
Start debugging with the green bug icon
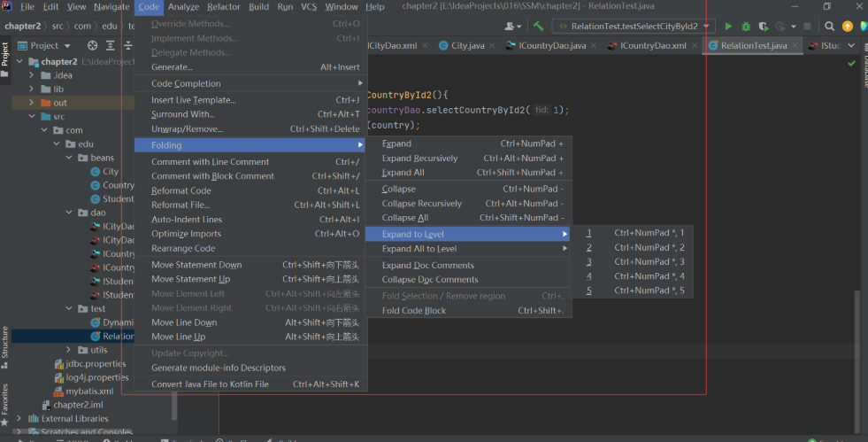[746, 26]
